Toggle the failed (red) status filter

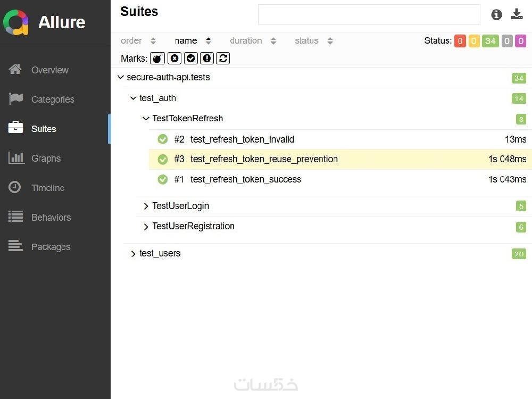pos(460,41)
